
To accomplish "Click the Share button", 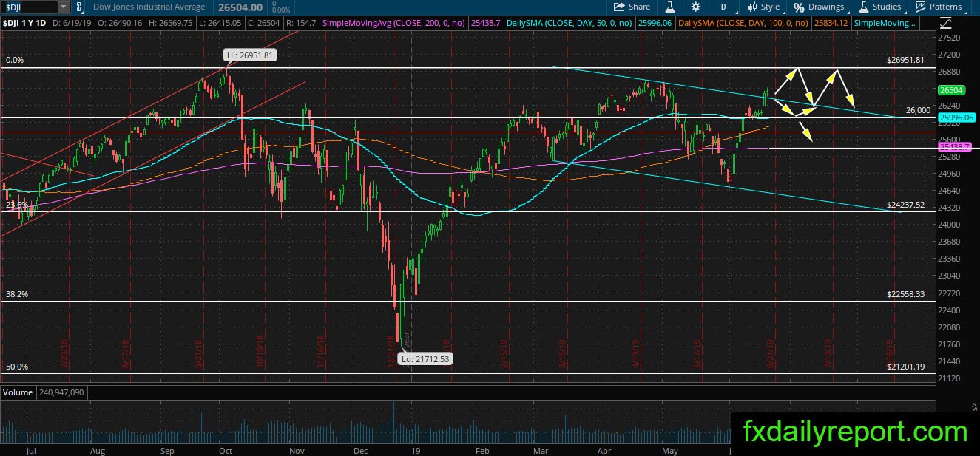I will [x=632, y=7].
